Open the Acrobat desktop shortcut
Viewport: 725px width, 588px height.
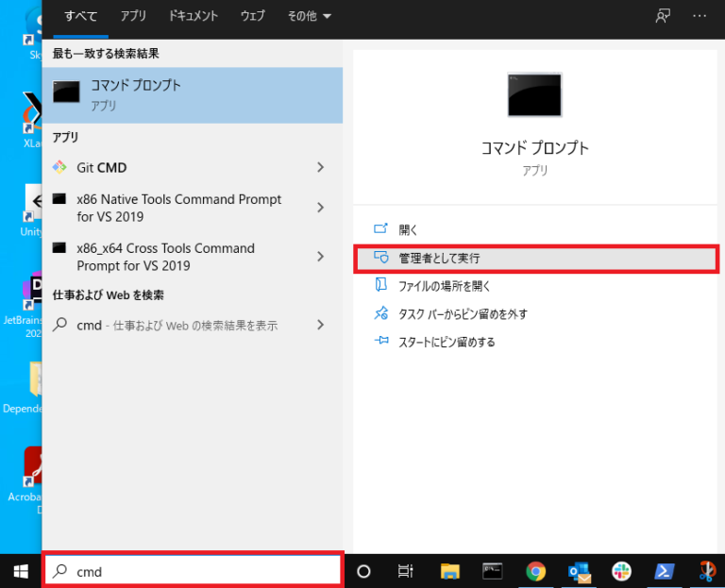click(x=24, y=480)
